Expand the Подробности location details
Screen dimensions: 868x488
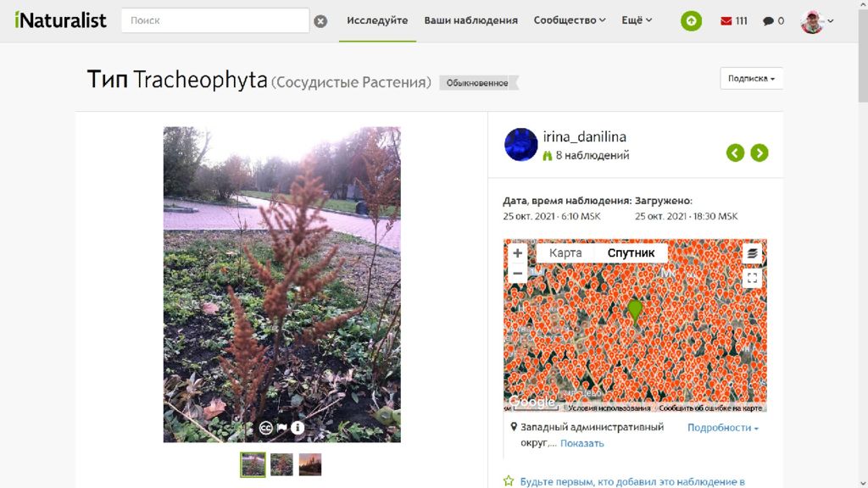[x=722, y=428]
